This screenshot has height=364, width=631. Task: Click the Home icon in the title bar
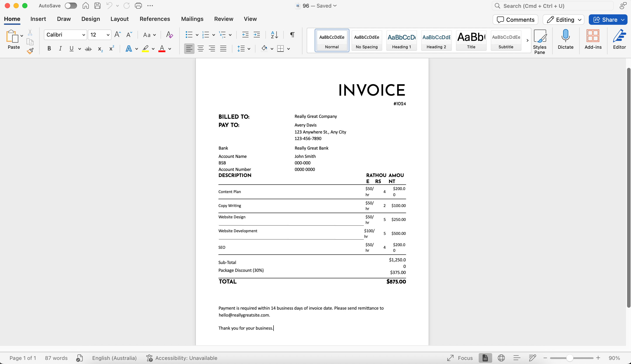[86, 6]
